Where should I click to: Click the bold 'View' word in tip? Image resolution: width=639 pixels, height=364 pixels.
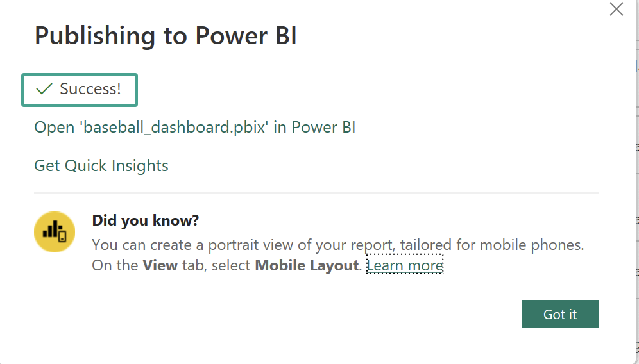[x=160, y=265]
